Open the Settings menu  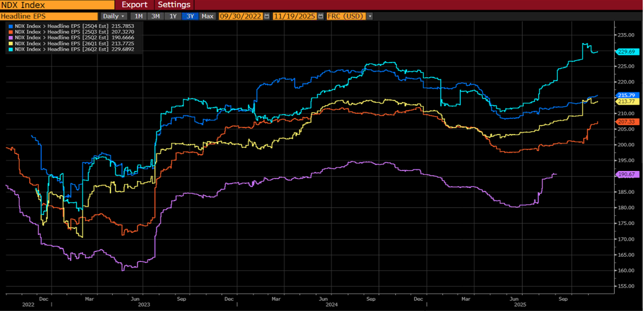(x=174, y=5)
